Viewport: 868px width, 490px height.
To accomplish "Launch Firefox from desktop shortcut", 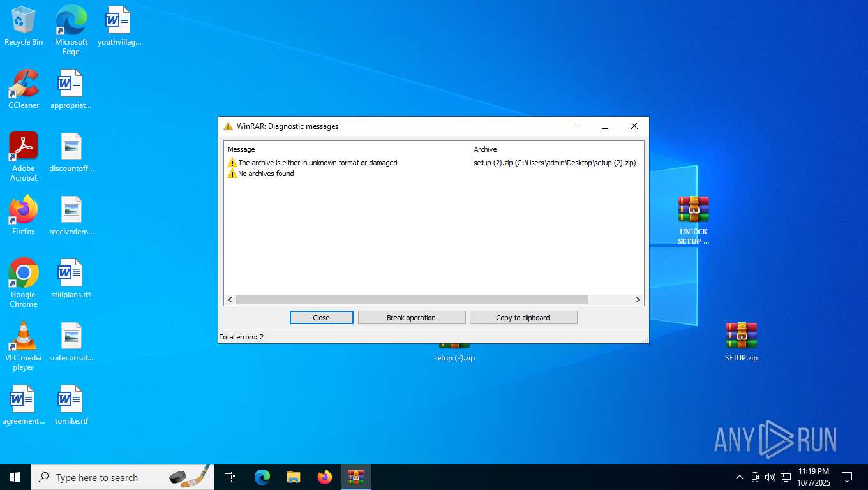I will click(24, 216).
